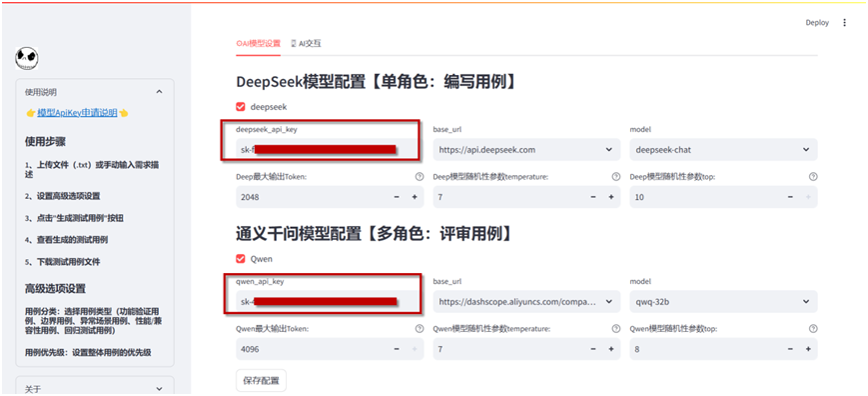Show help for Qwen top parameter

(813, 328)
